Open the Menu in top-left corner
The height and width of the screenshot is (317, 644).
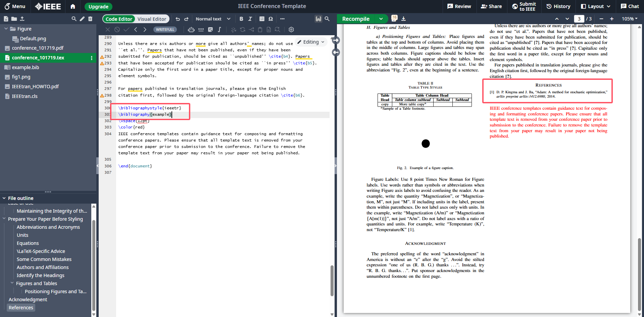coord(15,6)
